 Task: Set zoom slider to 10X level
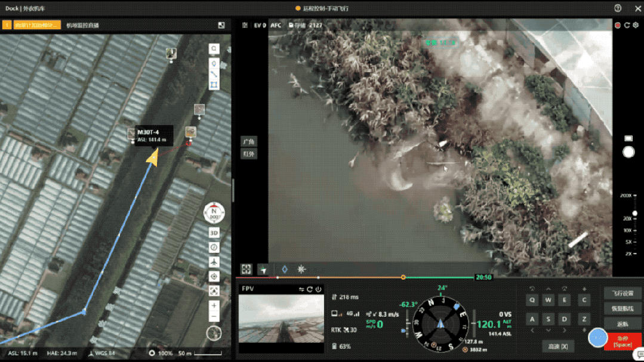pyautogui.click(x=628, y=230)
